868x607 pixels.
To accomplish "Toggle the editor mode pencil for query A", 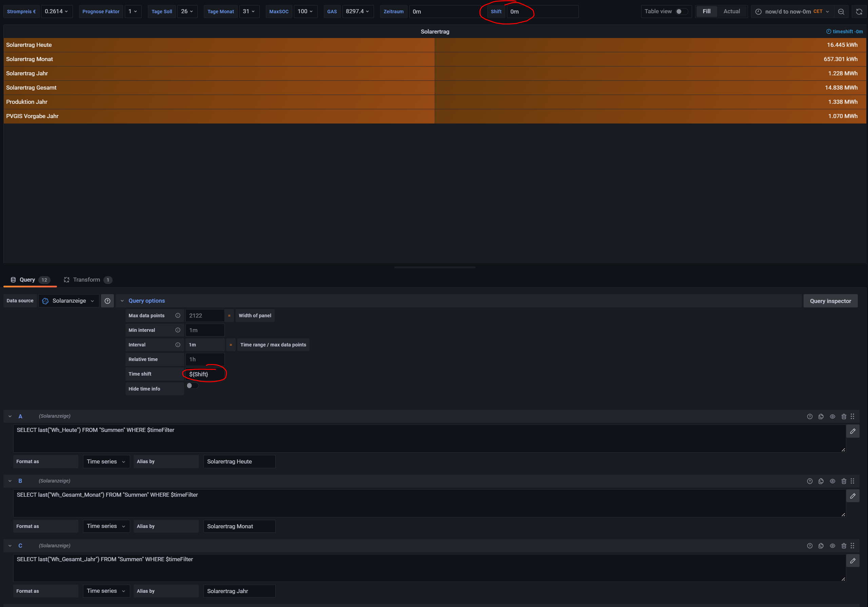I will (x=852, y=431).
